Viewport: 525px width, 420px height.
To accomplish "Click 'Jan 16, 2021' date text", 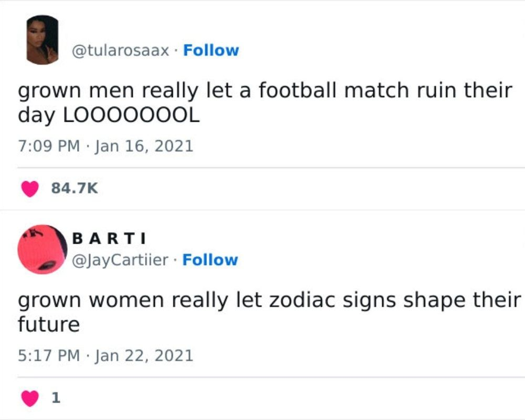I will coord(144,146).
